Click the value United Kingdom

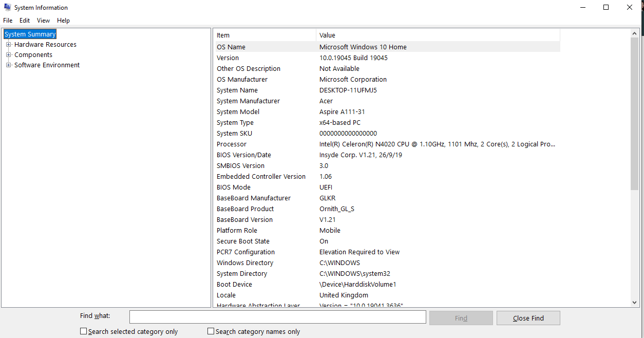point(344,295)
